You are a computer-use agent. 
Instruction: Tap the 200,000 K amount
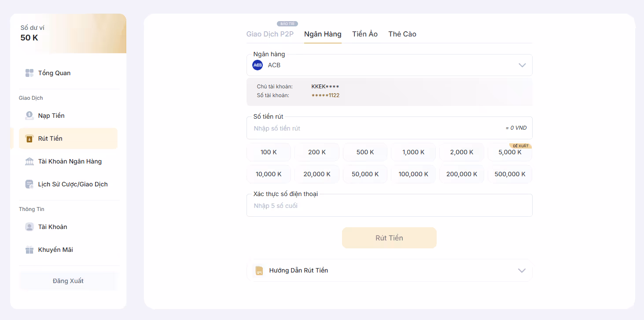pos(462,174)
